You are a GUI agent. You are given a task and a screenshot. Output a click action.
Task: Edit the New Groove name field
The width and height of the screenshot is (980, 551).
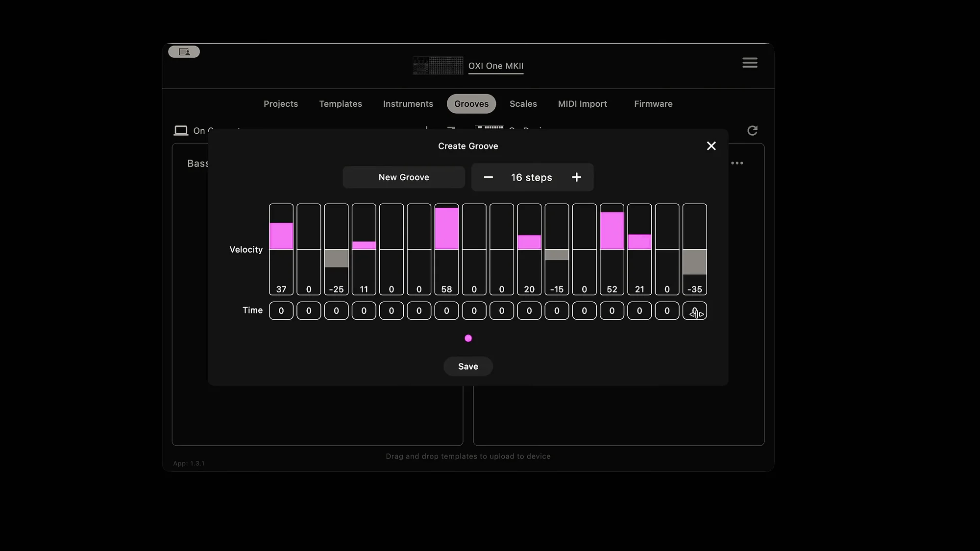(x=404, y=177)
